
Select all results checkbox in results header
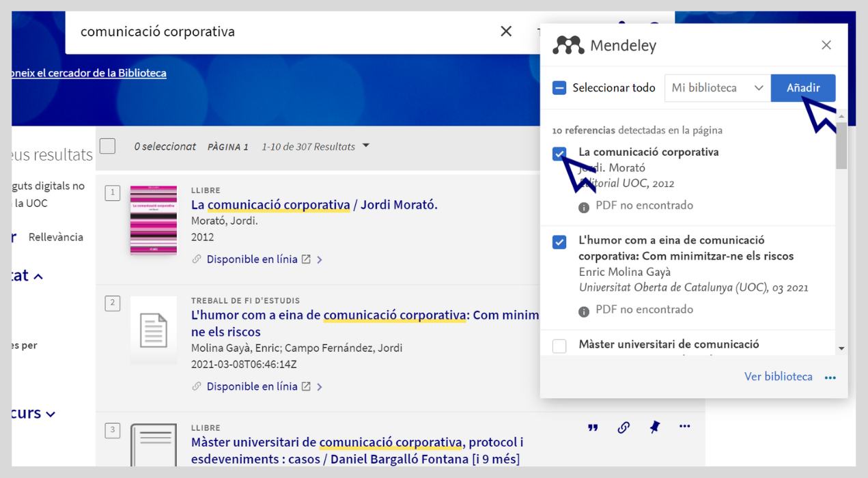click(108, 146)
